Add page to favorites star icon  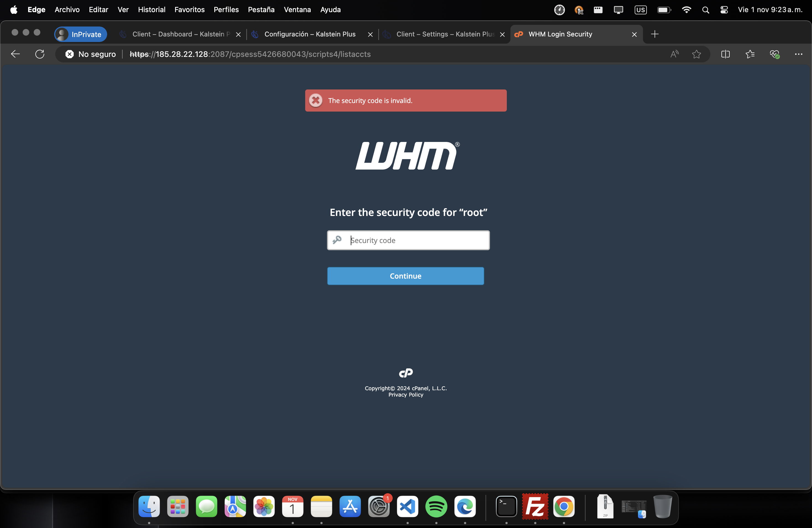pos(696,54)
